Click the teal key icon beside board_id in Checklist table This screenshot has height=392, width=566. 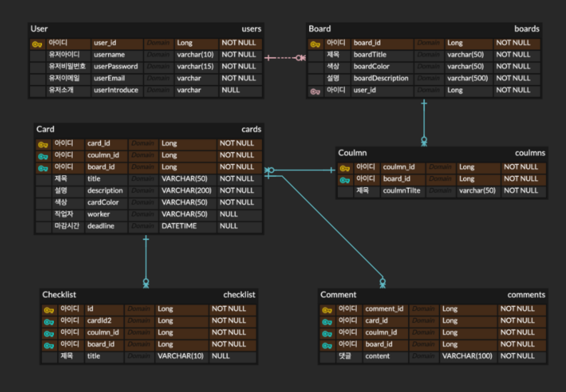point(49,345)
